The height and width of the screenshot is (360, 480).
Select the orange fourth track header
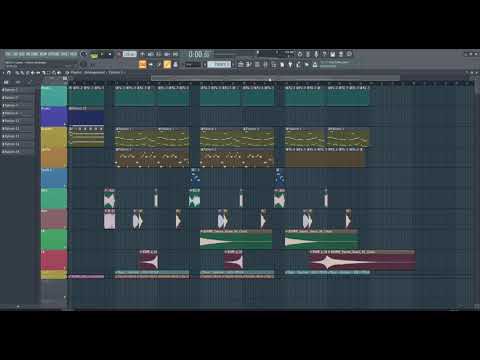[54, 157]
